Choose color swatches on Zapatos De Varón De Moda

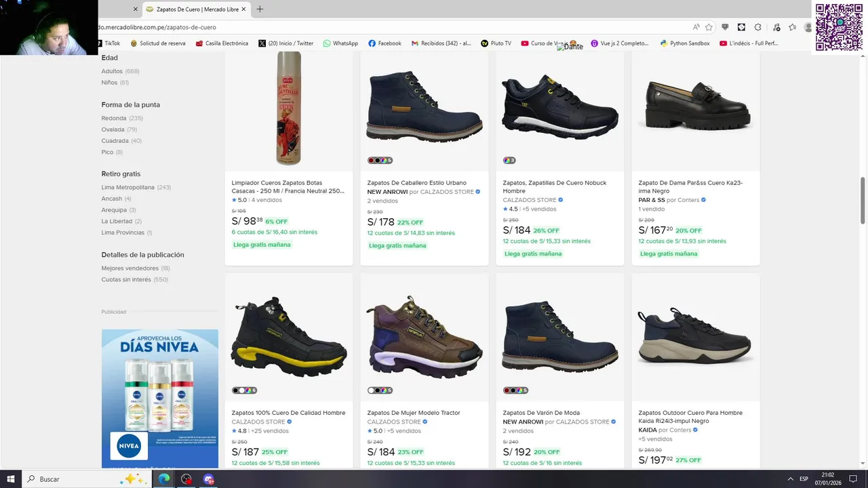coord(515,390)
